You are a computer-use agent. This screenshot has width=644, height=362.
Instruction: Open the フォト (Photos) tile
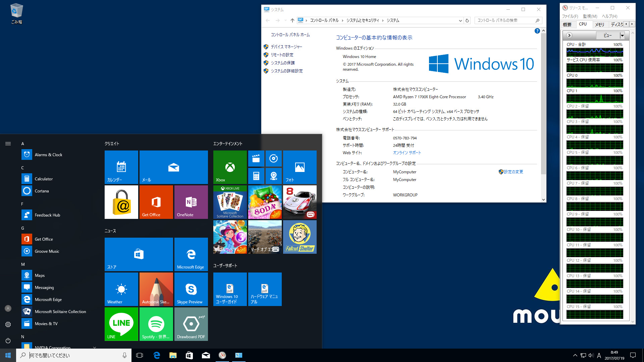click(300, 167)
